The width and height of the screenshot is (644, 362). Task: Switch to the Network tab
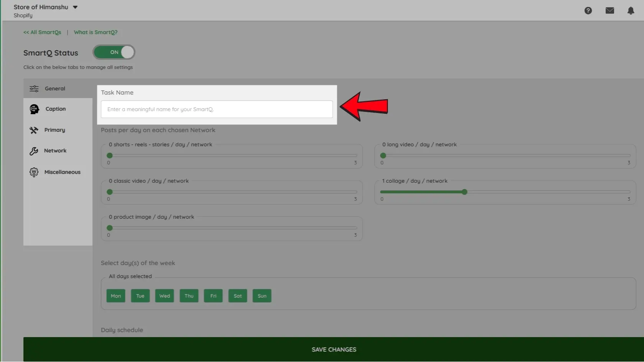point(58,151)
